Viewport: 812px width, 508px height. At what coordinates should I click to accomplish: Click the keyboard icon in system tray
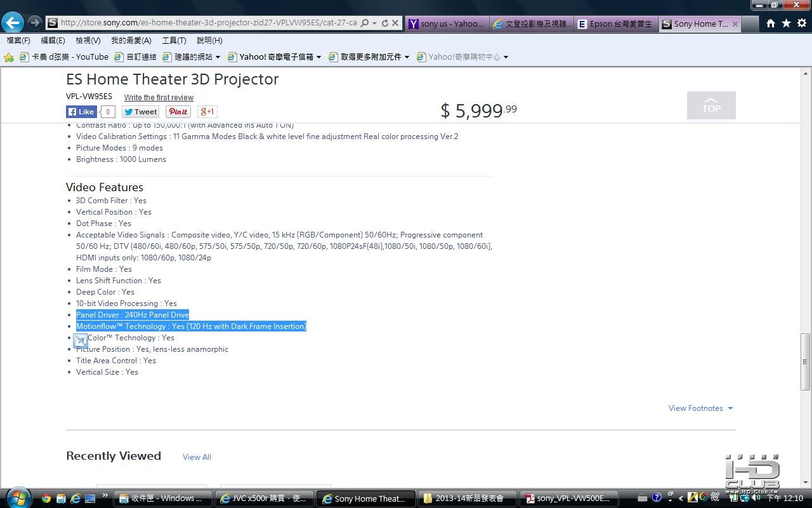[643, 498]
